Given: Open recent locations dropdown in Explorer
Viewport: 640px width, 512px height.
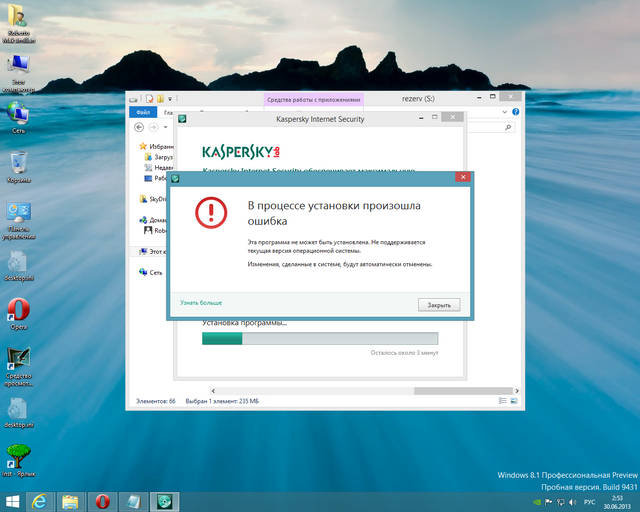Looking at the screenshot, I should [x=165, y=127].
